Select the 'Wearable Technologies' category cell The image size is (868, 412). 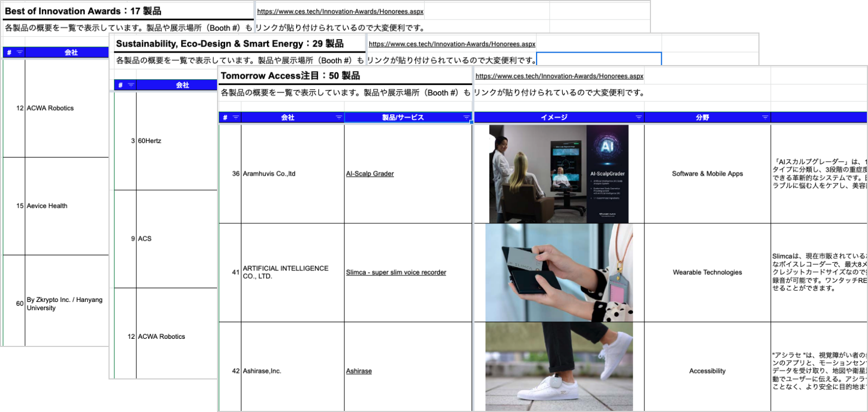coord(707,273)
